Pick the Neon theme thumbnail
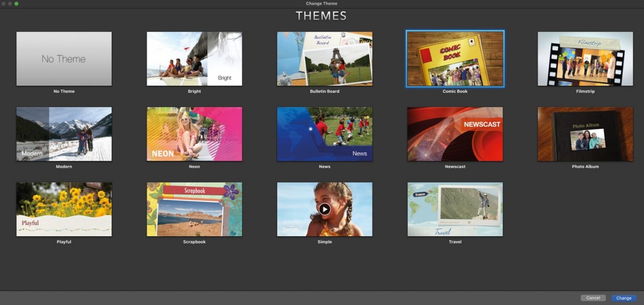 click(194, 134)
